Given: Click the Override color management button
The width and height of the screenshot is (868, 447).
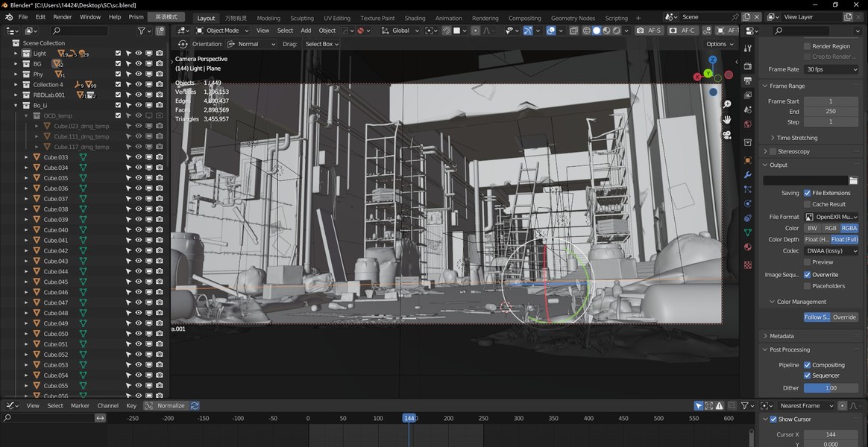Looking at the screenshot, I should point(844,317).
